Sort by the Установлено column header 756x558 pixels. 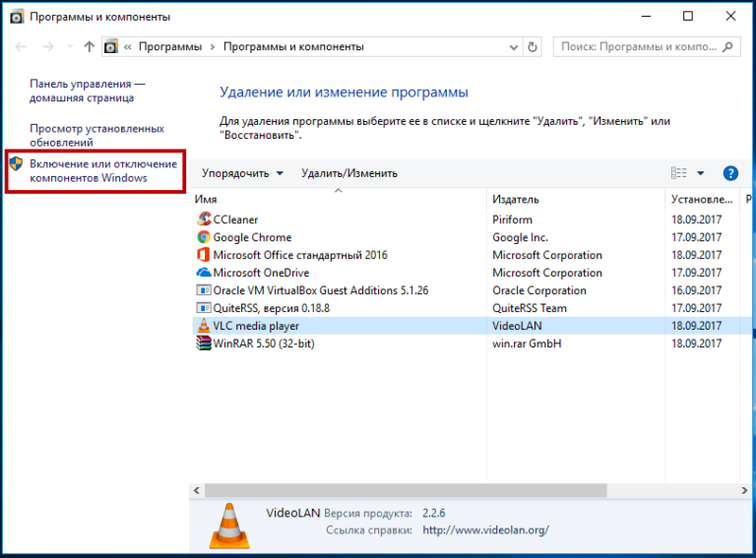(x=702, y=199)
